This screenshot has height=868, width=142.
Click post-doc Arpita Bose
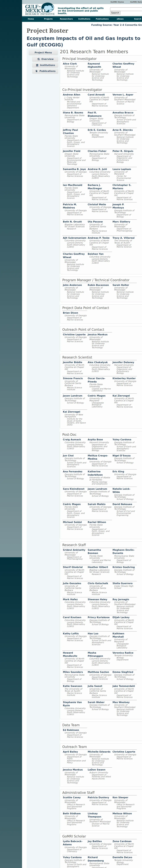(95, 439)
